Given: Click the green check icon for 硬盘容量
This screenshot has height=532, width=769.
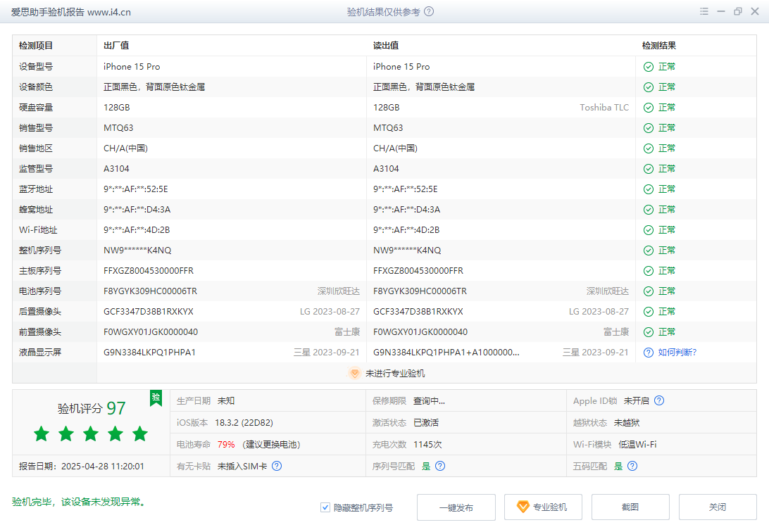Looking at the screenshot, I should (x=649, y=108).
